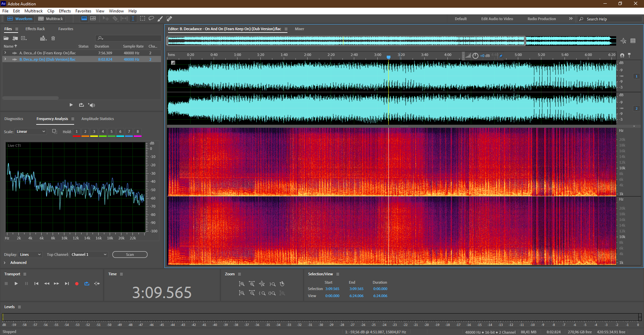Open the Multitrack menu
This screenshot has width=644, height=335.
(34, 11)
